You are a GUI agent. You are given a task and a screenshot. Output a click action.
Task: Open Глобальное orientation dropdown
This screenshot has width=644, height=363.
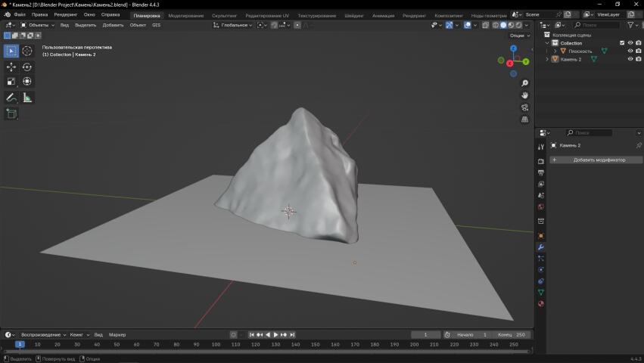pos(232,25)
